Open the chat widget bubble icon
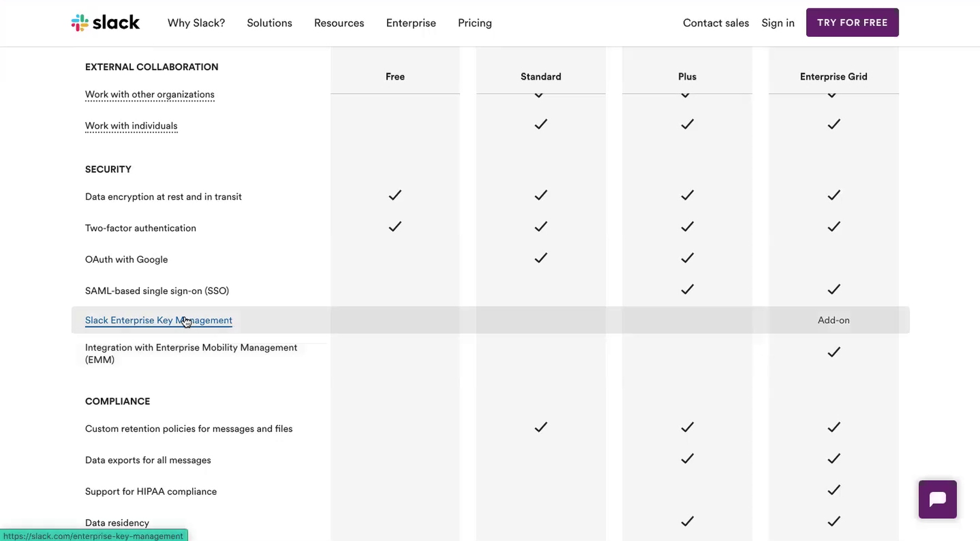 click(x=937, y=499)
